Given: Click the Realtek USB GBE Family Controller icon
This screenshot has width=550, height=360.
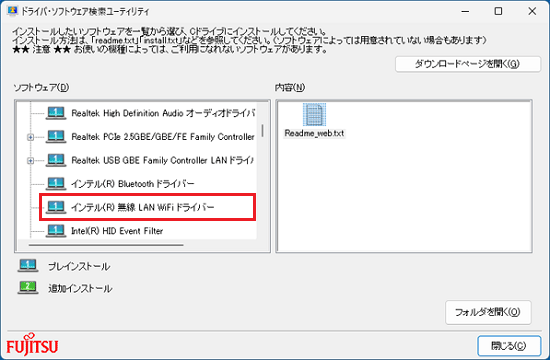Looking at the screenshot, I should [x=56, y=160].
